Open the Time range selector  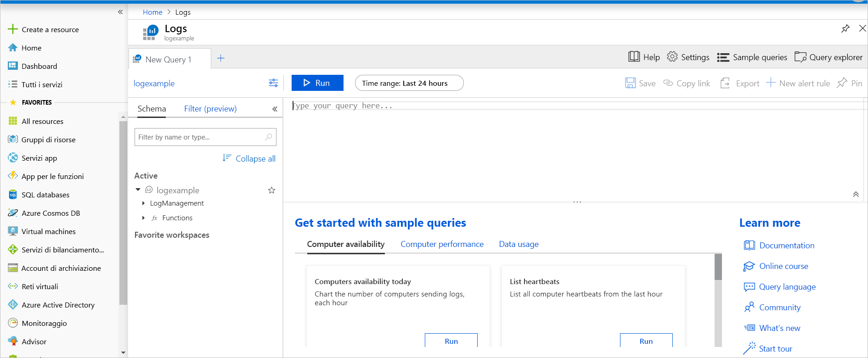(409, 83)
